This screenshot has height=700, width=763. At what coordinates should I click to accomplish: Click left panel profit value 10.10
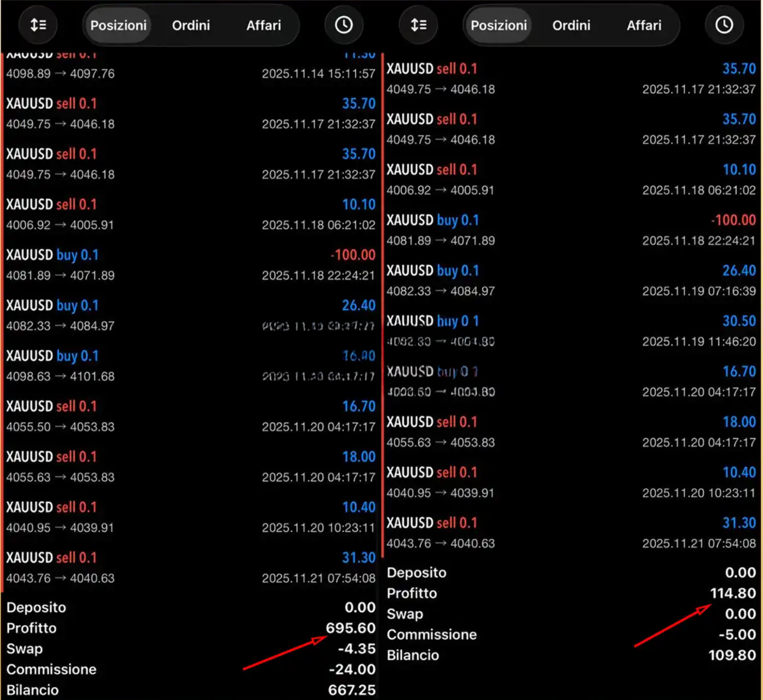click(x=359, y=204)
